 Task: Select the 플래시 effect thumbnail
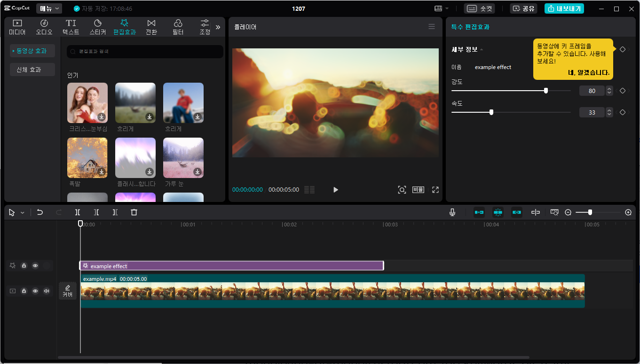pyautogui.click(x=135, y=158)
